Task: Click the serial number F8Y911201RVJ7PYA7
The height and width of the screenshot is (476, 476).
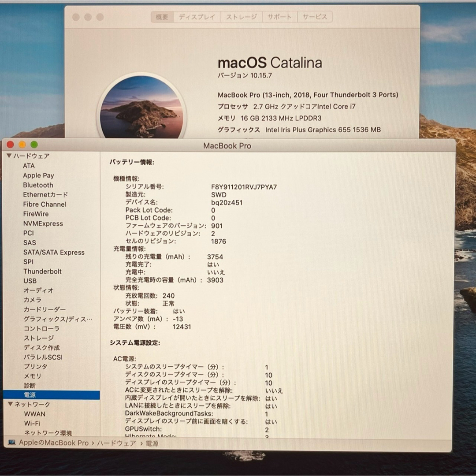Action: 244,187
